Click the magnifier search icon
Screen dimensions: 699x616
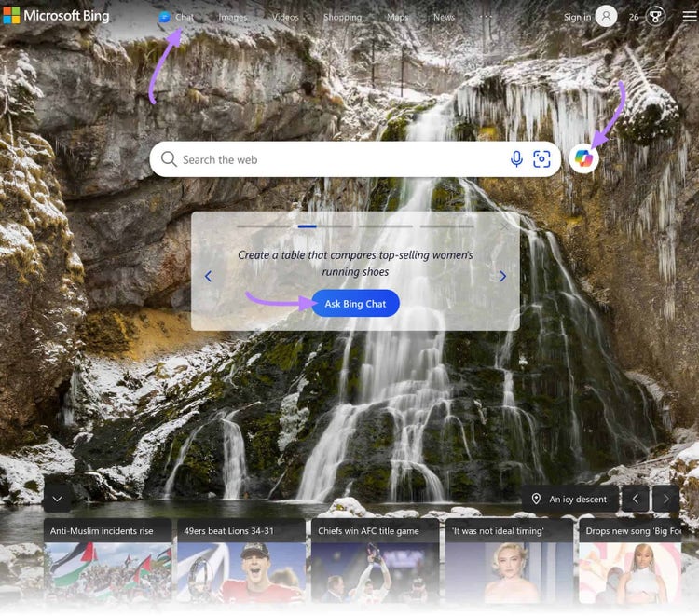169,158
